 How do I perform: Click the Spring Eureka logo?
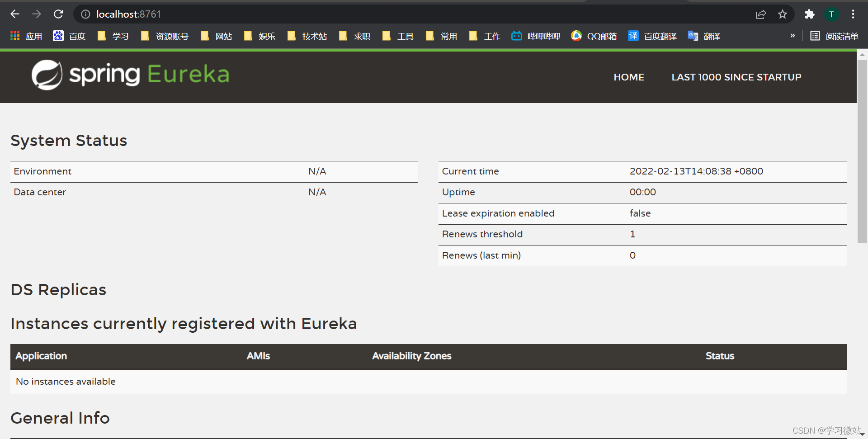point(130,75)
